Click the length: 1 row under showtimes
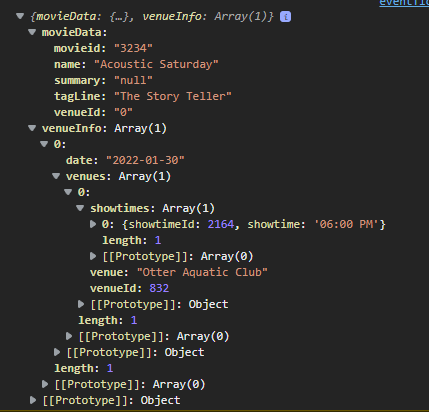 coord(132,240)
